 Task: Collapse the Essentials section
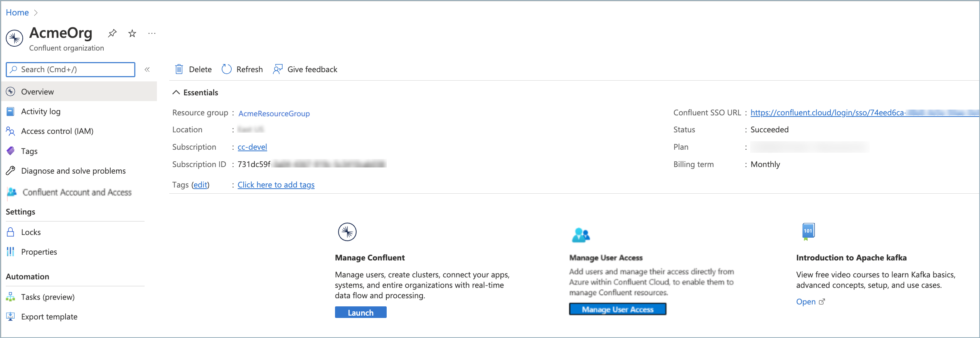pyautogui.click(x=176, y=93)
